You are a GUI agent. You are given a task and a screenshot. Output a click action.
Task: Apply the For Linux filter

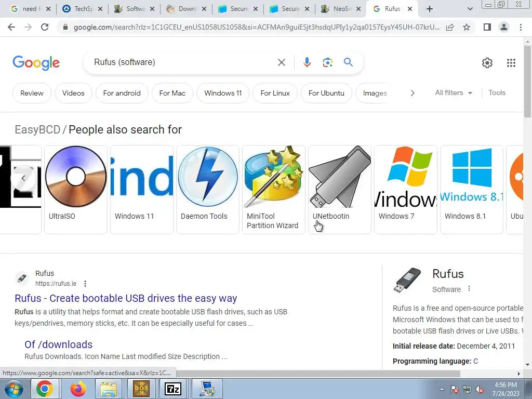pyautogui.click(x=275, y=93)
